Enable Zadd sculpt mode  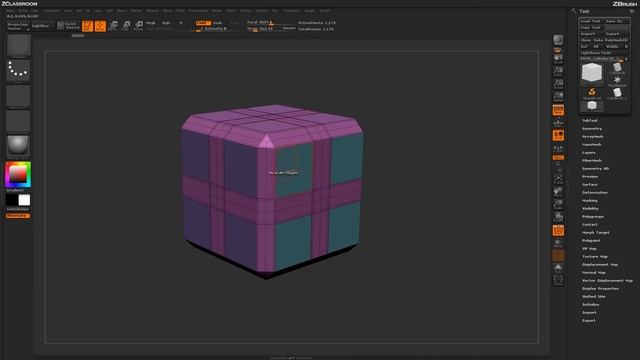click(x=203, y=23)
